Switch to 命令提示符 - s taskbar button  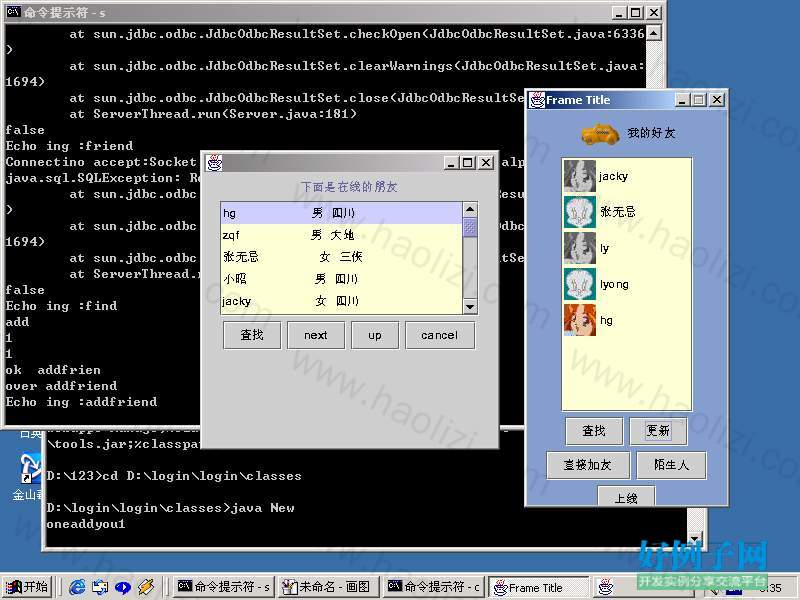(223, 587)
